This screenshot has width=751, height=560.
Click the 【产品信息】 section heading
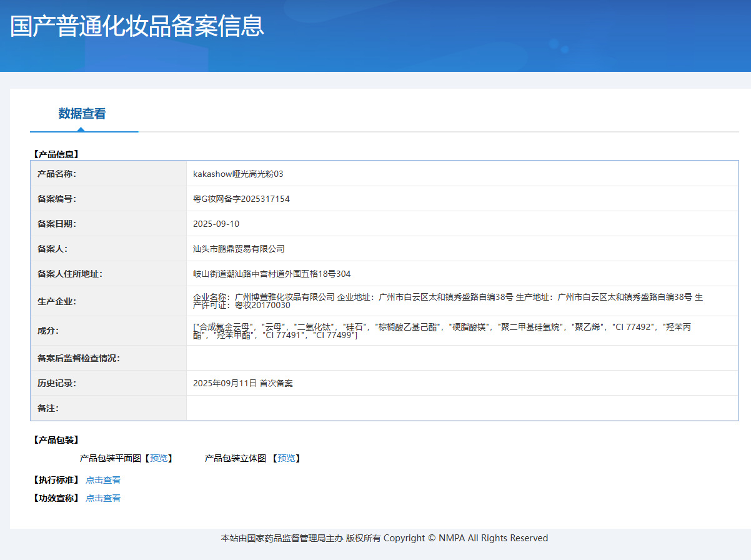coord(56,154)
